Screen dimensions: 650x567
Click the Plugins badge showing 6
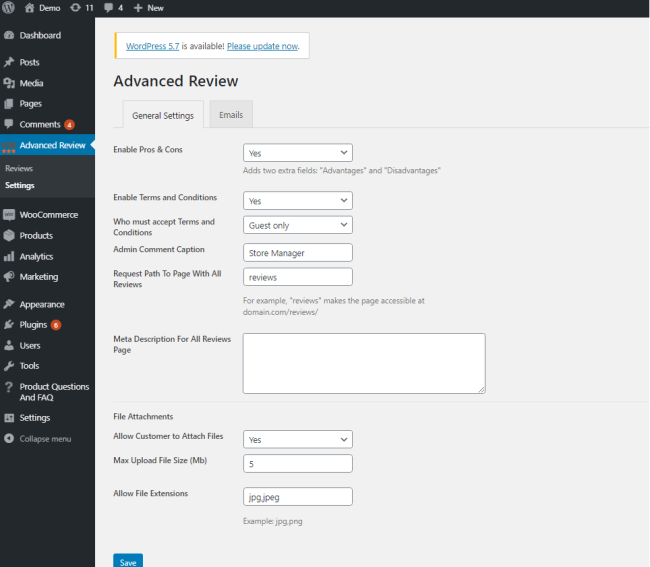click(x=56, y=325)
